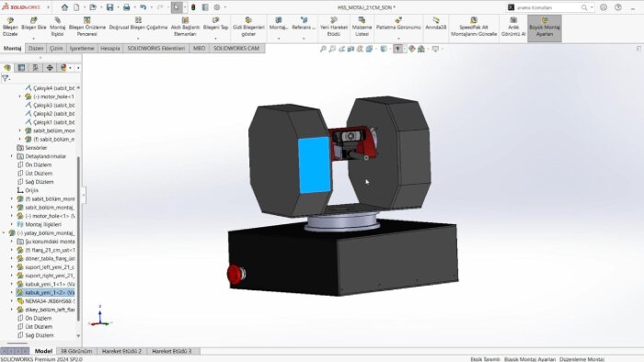
Task: Expand the kabuk_yeni_1<1> component node
Action: click(11, 284)
